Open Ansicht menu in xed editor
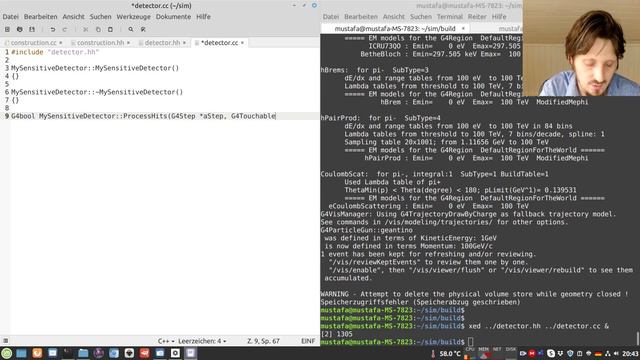 click(73, 17)
